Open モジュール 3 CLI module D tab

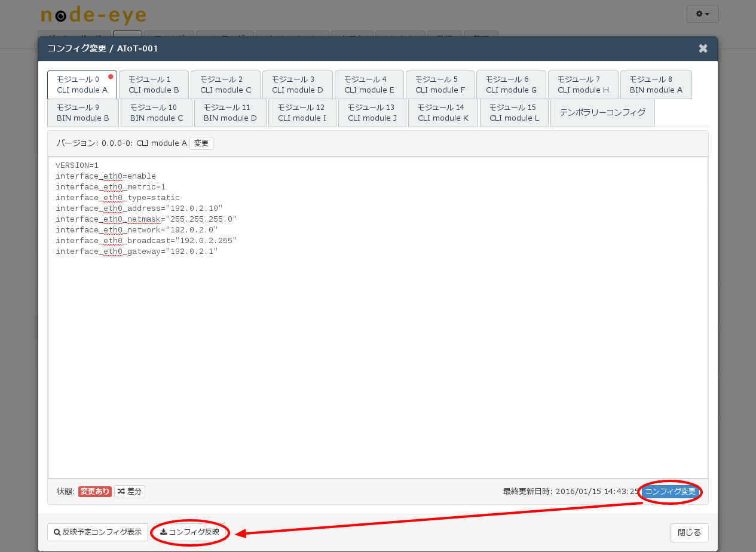(297, 85)
